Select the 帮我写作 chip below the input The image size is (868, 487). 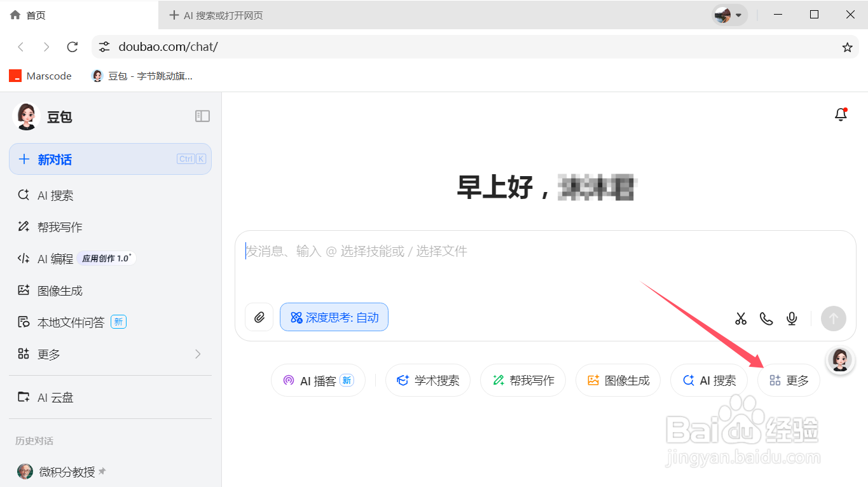pyautogui.click(x=523, y=380)
